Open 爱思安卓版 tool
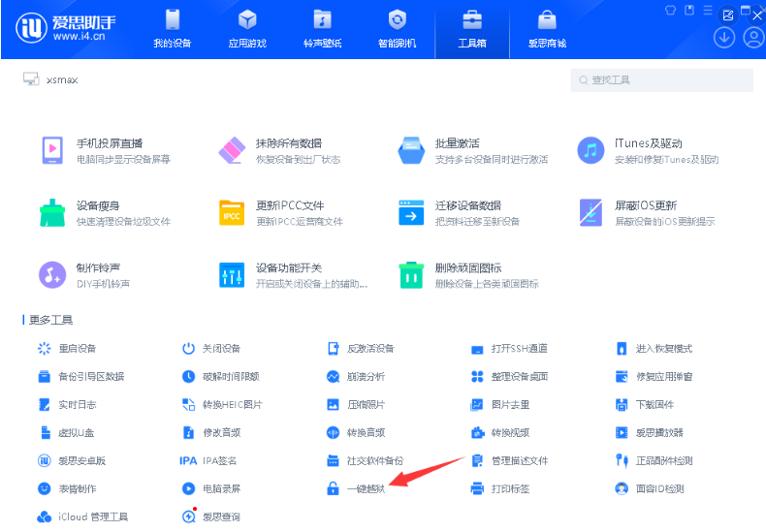 pos(72,460)
